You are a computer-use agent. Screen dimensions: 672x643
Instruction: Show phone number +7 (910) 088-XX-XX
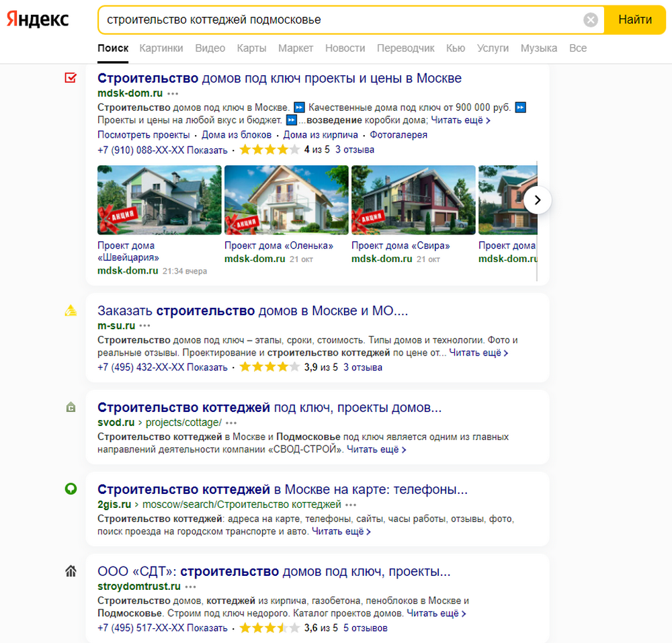pos(163,150)
